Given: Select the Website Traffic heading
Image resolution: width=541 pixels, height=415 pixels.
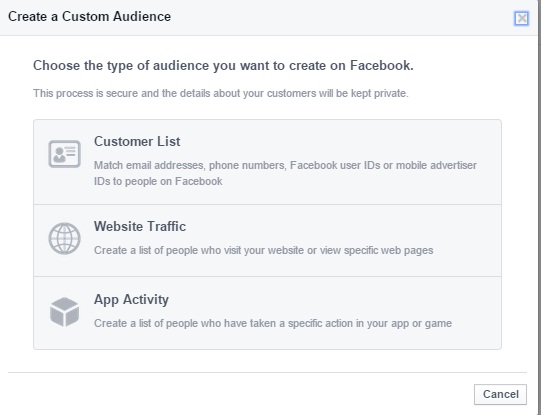Looking at the screenshot, I should click(x=140, y=227).
